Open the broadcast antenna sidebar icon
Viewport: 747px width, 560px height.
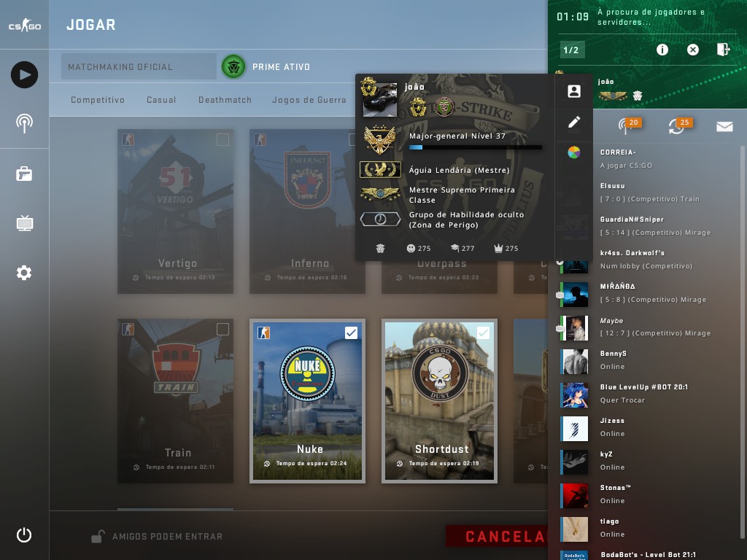pyautogui.click(x=24, y=123)
